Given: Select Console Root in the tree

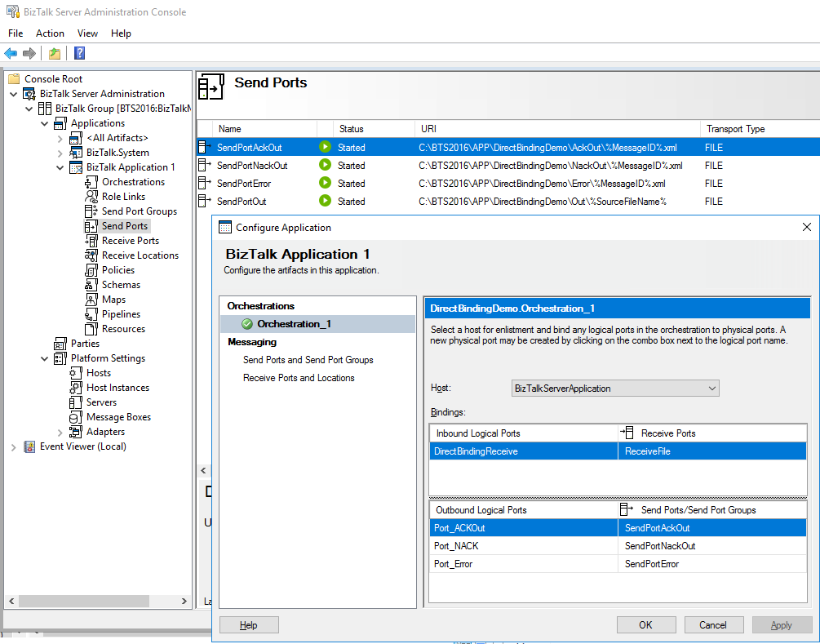Looking at the screenshot, I should (53, 79).
